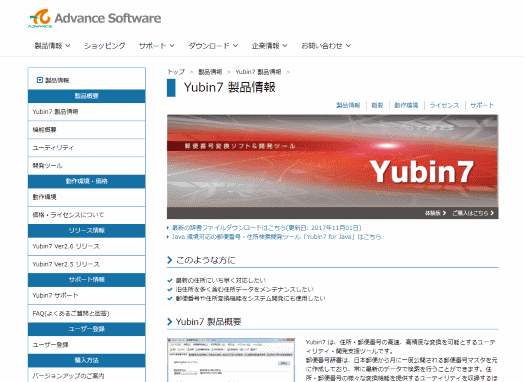Click the chevron icon beside このような方に heading
This screenshot has height=382, width=525.
pyautogui.click(x=169, y=260)
